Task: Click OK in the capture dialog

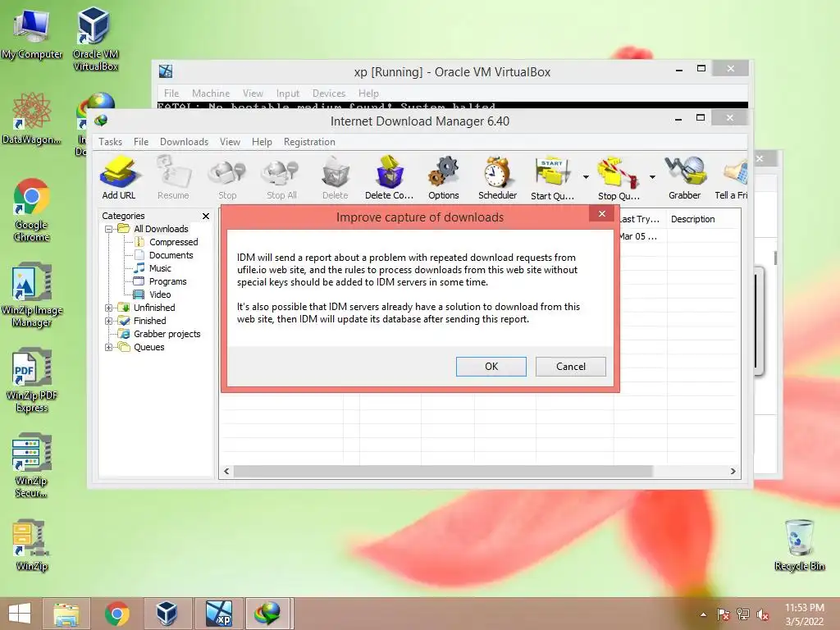Action: [491, 367]
